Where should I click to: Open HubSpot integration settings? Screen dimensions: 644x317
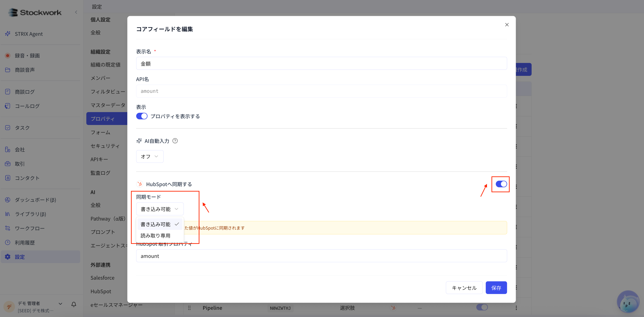[x=101, y=291]
